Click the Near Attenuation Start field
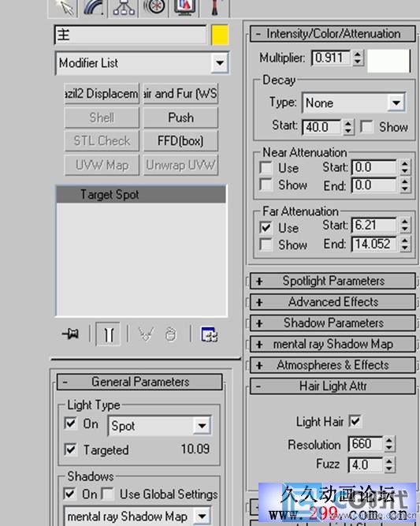 [374, 167]
